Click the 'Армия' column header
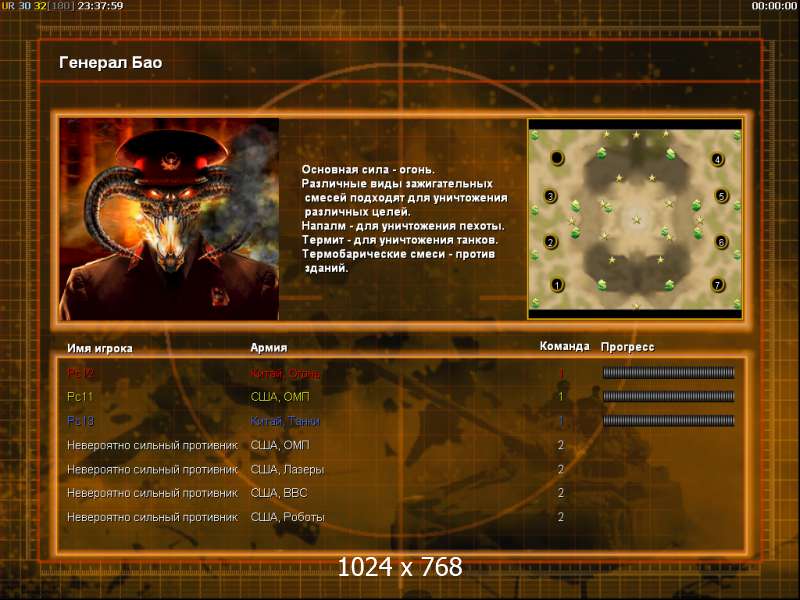This screenshot has height=600, width=800. tap(269, 347)
